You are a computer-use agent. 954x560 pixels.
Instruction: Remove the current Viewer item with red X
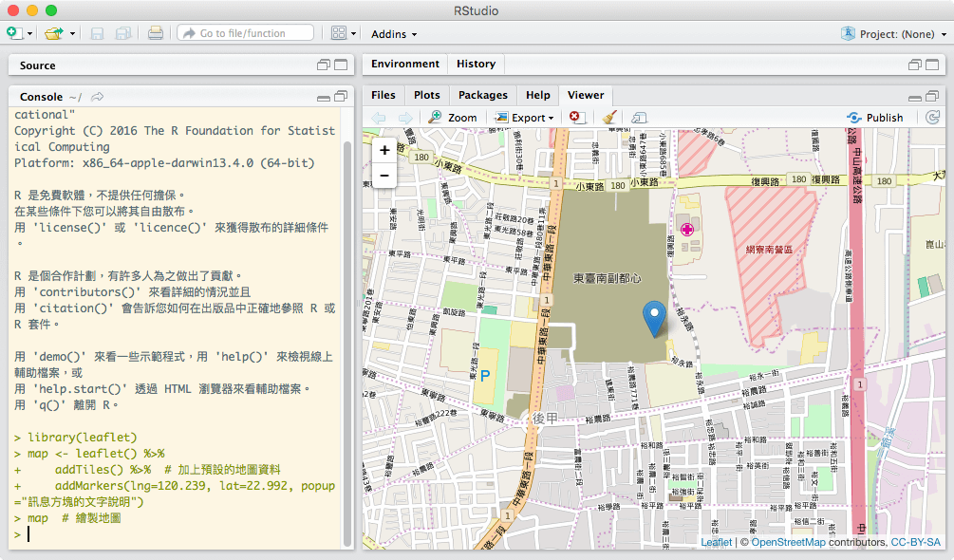point(577,118)
